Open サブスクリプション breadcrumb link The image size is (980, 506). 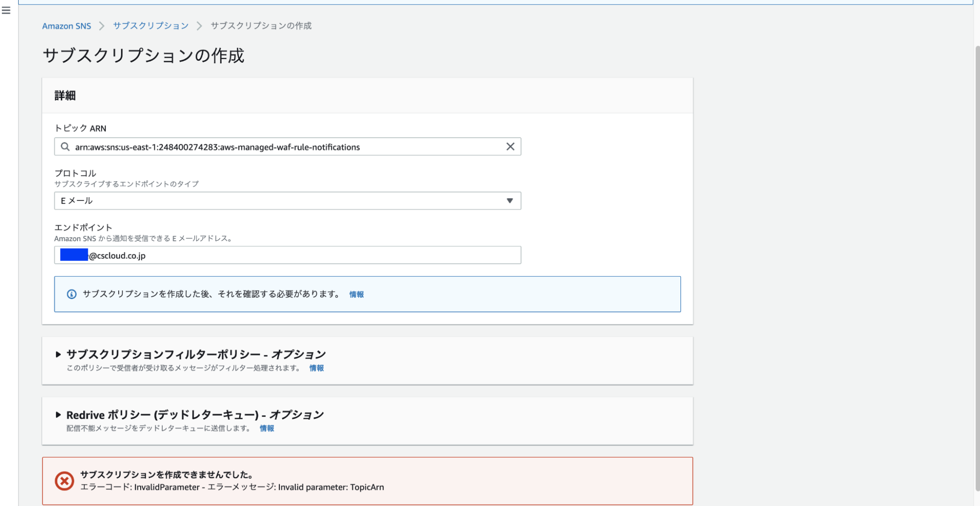point(151,25)
